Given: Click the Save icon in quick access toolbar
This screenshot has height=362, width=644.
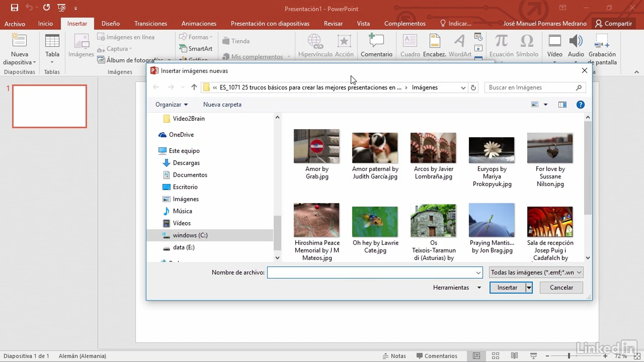Looking at the screenshot, I should click(x=14, y=8).
